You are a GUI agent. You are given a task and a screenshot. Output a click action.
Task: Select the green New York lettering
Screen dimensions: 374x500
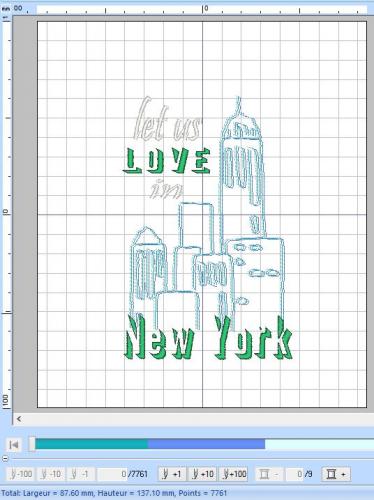click(208, 337)
